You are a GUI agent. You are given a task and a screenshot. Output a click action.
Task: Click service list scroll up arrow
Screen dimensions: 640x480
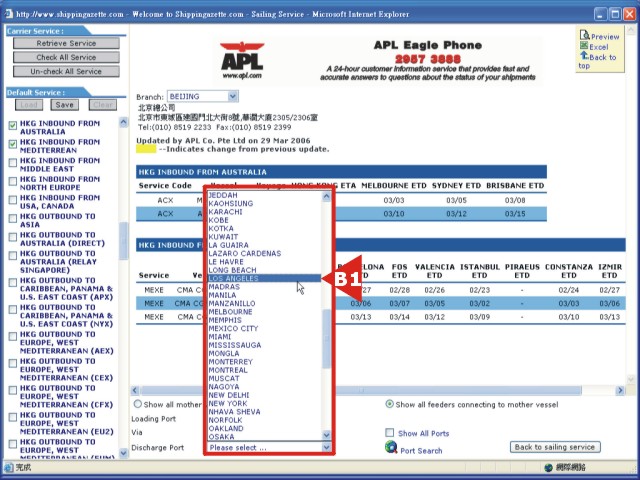point(123,122)
